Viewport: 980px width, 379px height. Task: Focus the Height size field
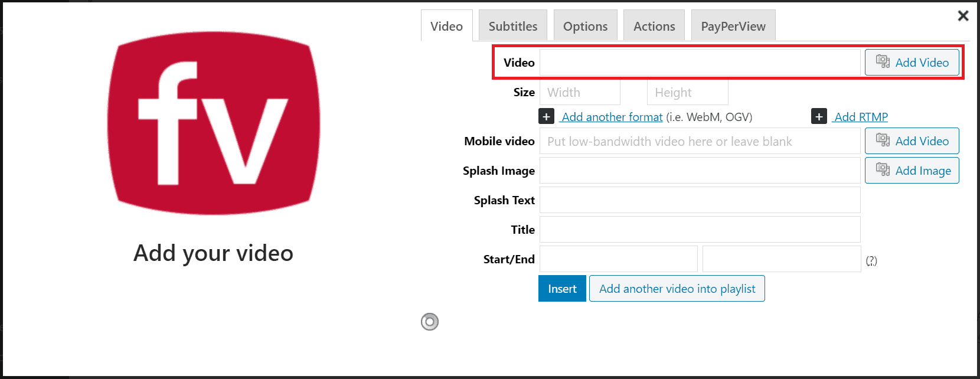[x=688, y=92]
